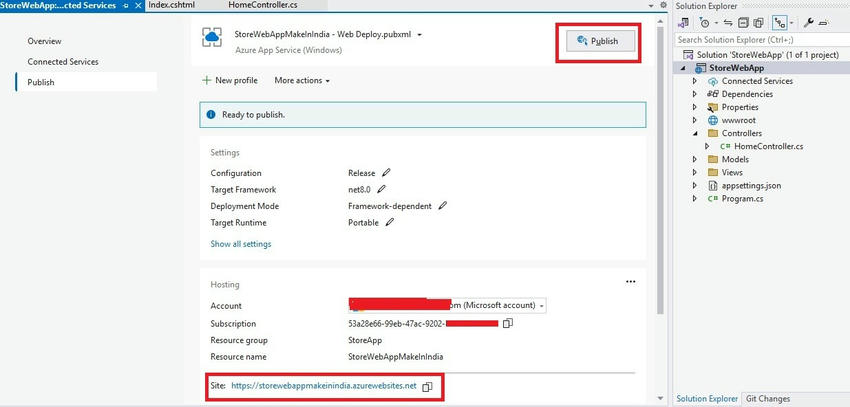
Task: Click the Pending Changes Filter clock icon
Action: pyautogui.click(x=704, y=23)
